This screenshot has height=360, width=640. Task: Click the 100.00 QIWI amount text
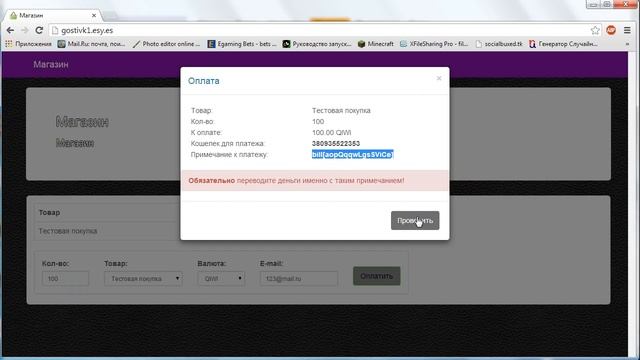point(331,132)
